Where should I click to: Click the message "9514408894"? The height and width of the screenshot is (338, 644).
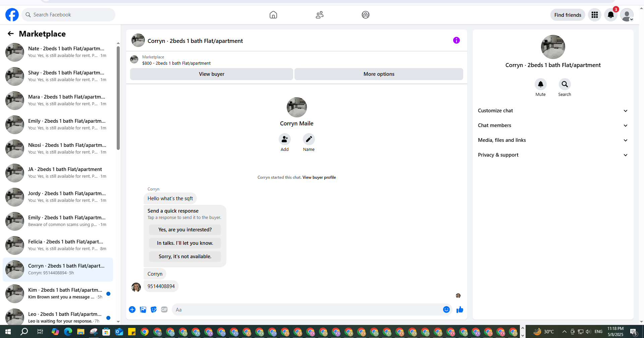[161, 286]
